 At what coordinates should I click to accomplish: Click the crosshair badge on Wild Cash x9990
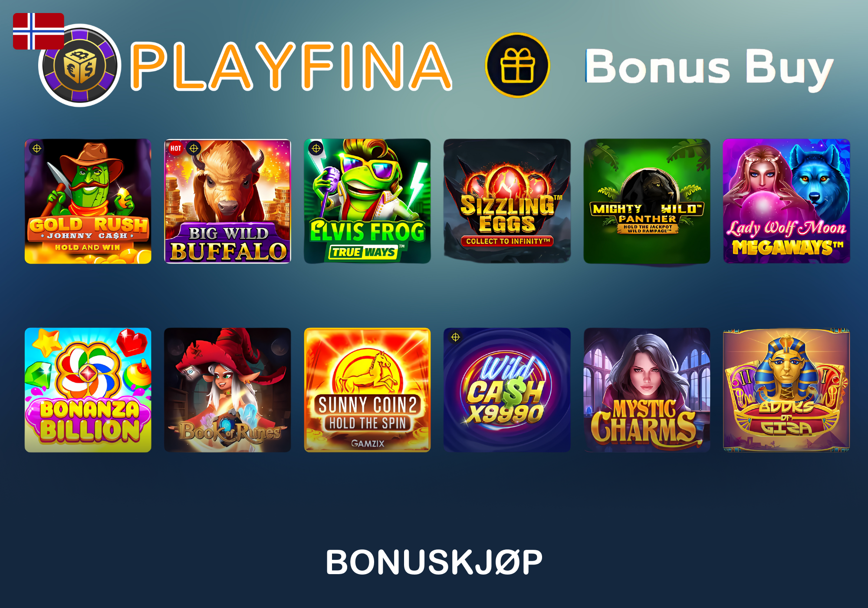[455, 337]
